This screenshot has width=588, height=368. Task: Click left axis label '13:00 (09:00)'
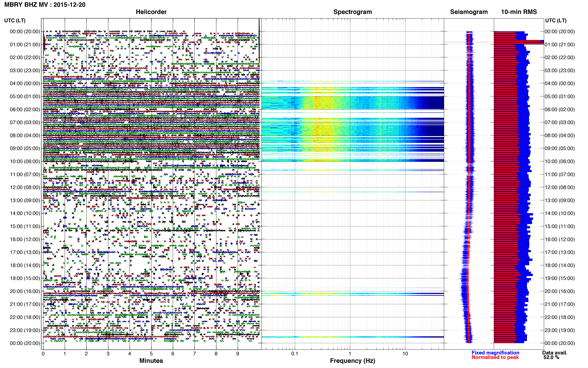(25, 200)
